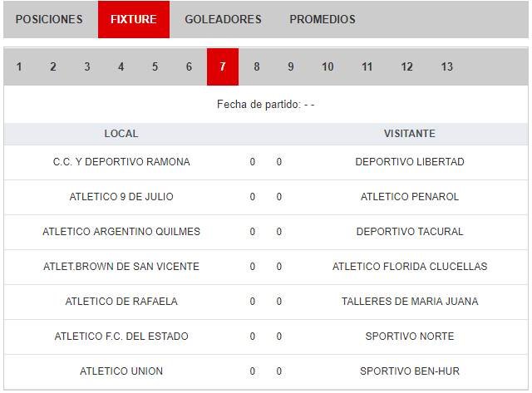The image size is (532, 393).
Task: Show matchday 10 fixtures
Action: [328, 66]
